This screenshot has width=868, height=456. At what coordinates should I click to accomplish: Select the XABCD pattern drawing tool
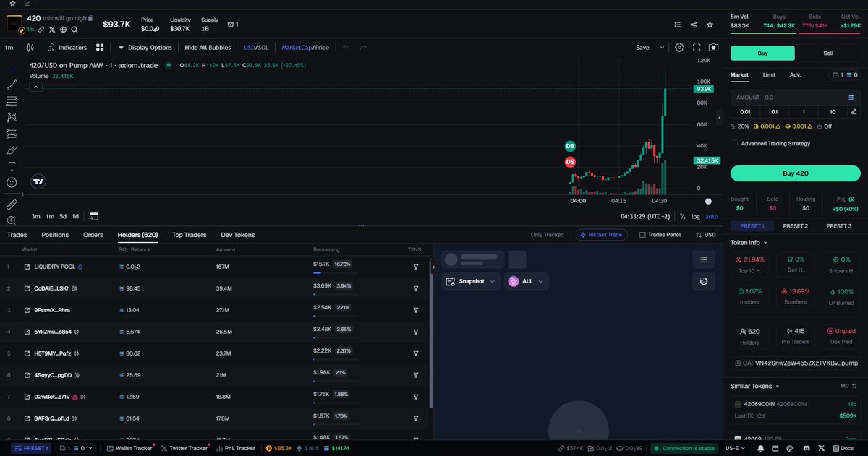(12, 117)
